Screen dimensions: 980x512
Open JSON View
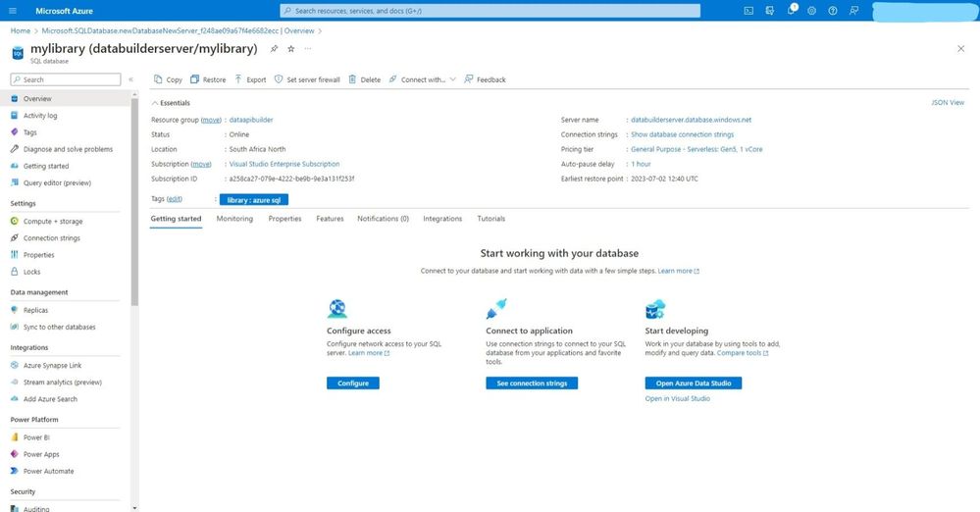(x=948, y=103)
